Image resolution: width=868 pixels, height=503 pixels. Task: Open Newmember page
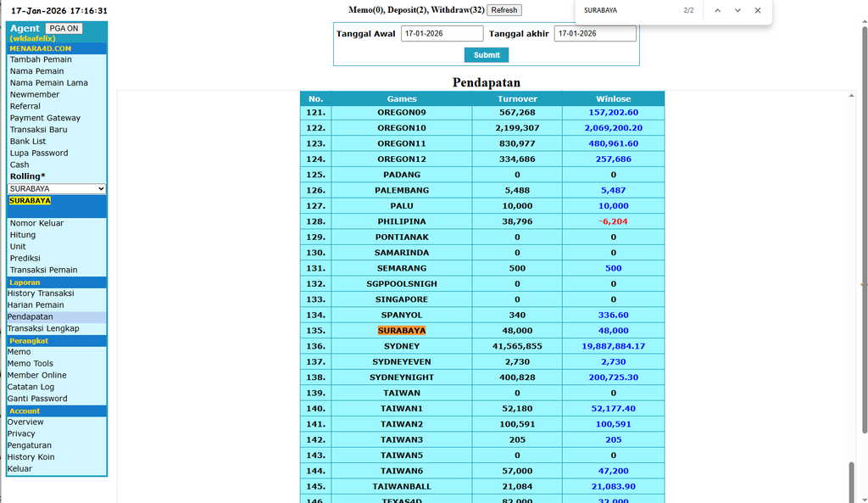pyautogui.click(x=34, y=94)
